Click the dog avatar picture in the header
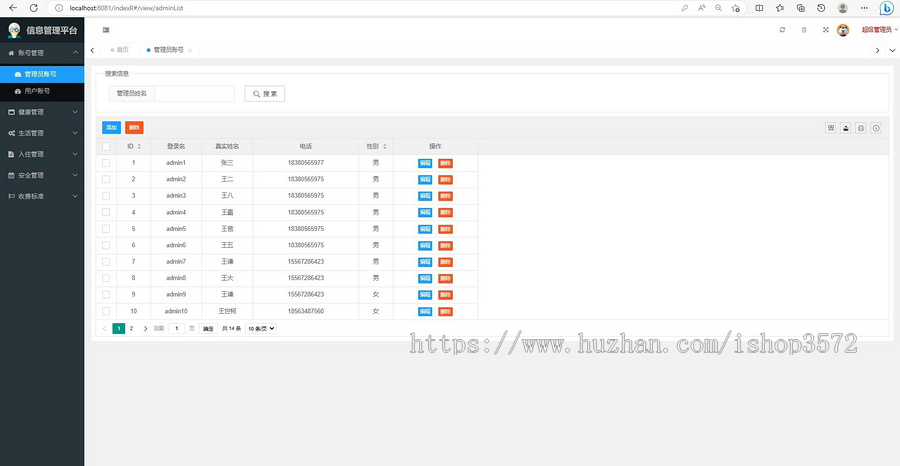 click(x=843, y=30)
